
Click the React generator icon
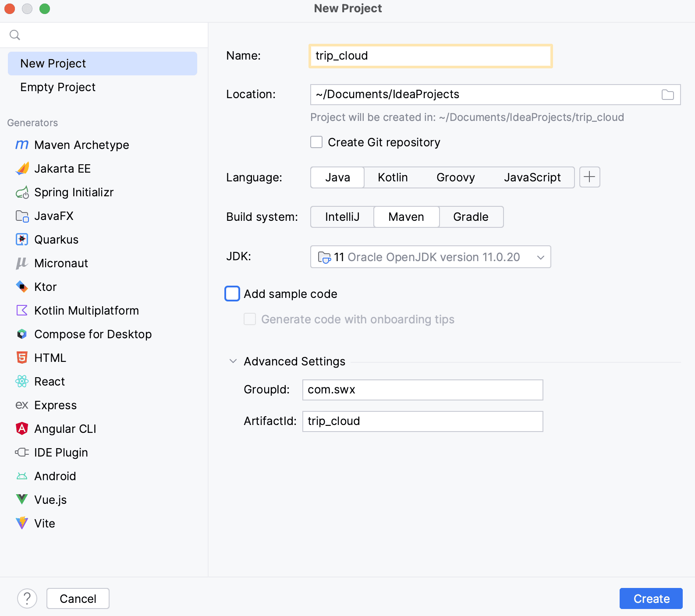pyautogui.click(x=22, y=382)
